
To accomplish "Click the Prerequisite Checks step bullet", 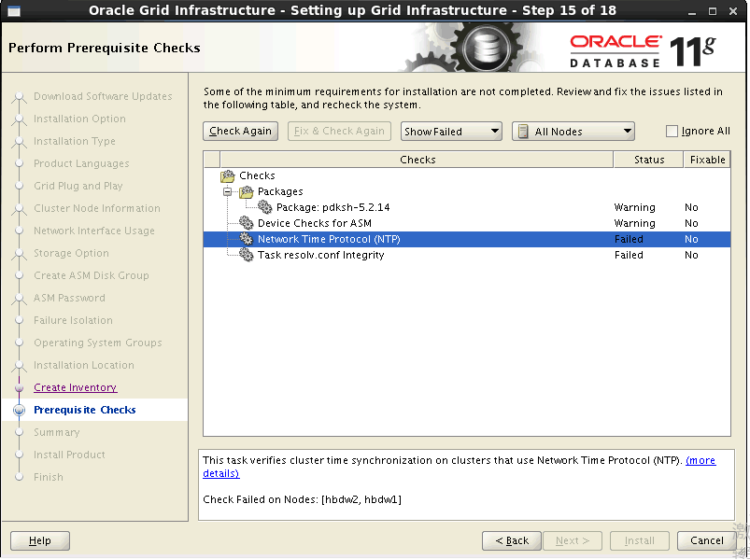I will click(19, 410).
